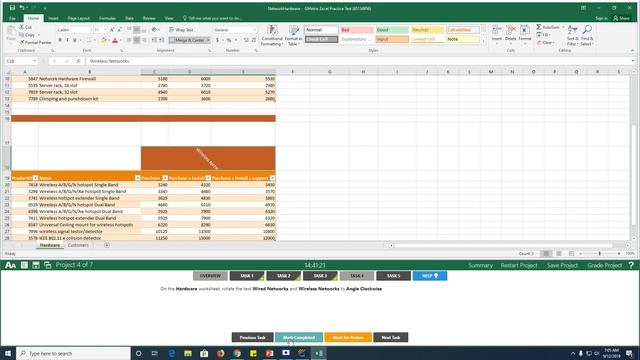The height and width of the screenshot is (360, 640).
Task: Apply AutoSum
Action: pyautogui.click(x=548, y=27)
